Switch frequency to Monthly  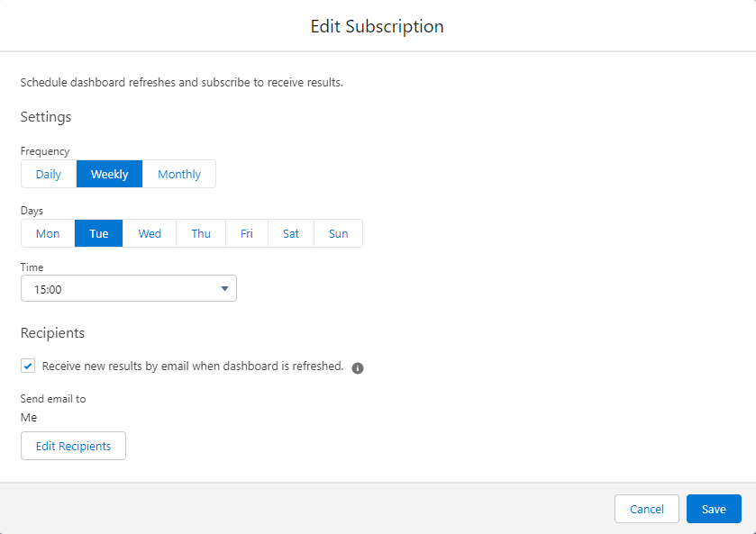point(179,174)
